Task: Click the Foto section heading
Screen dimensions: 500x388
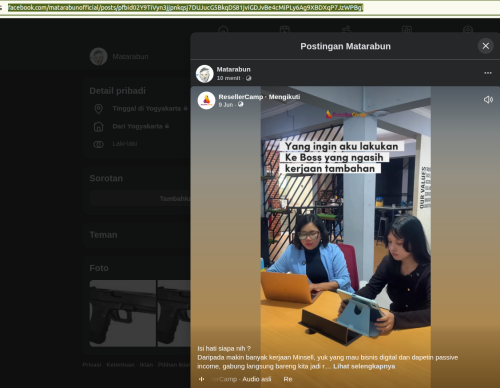Action: (99, 268)
